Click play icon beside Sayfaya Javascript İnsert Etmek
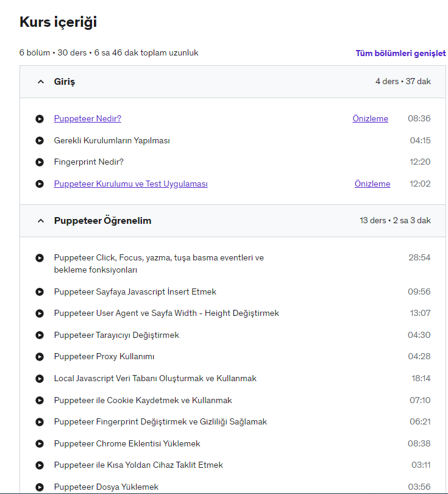Screen dimensions: 448x494 coord(40,292)
